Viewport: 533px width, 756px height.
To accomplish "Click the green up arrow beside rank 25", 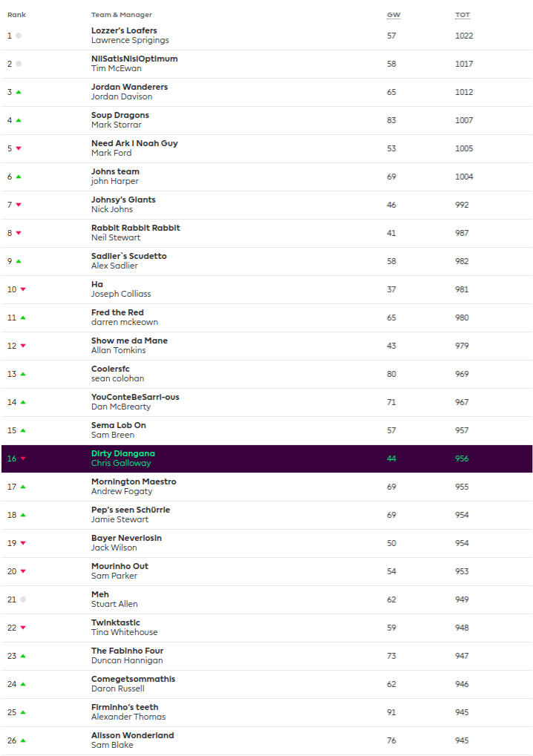I will point(23,712).
